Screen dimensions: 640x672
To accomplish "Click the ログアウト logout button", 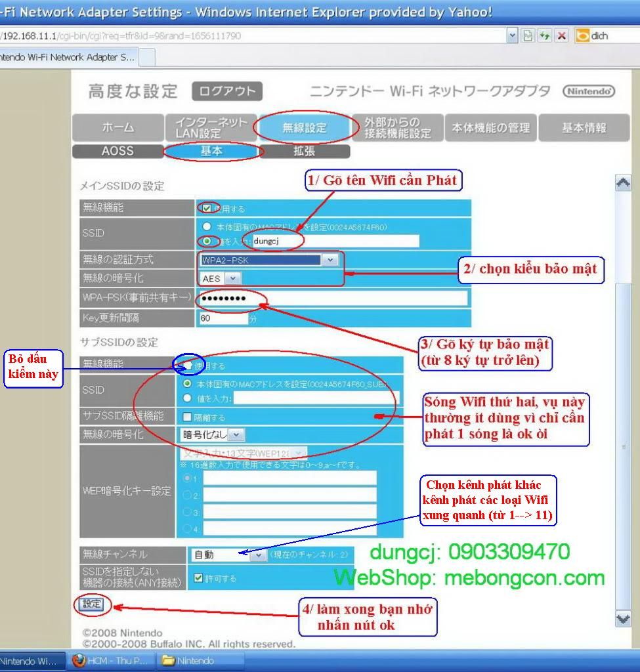I will pyautogui.click(x=227, y=92).
